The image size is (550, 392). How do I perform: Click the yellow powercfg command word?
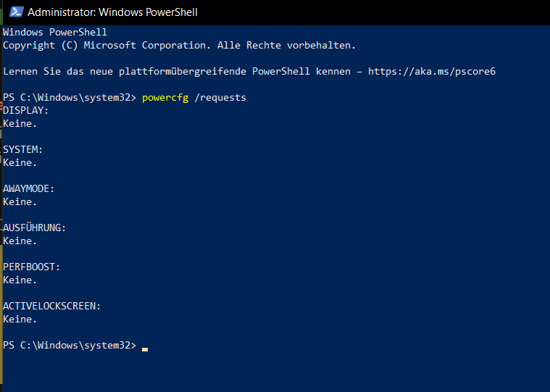coord(165,98)
